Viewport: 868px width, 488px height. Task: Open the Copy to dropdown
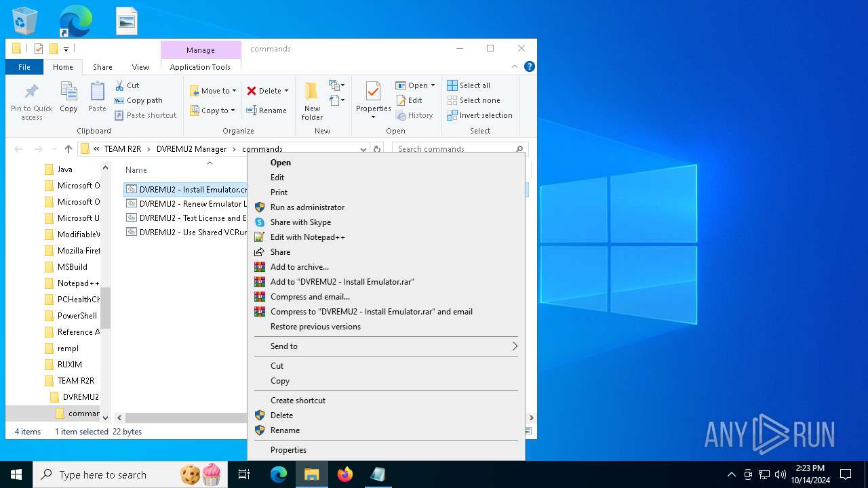(212, 110)
